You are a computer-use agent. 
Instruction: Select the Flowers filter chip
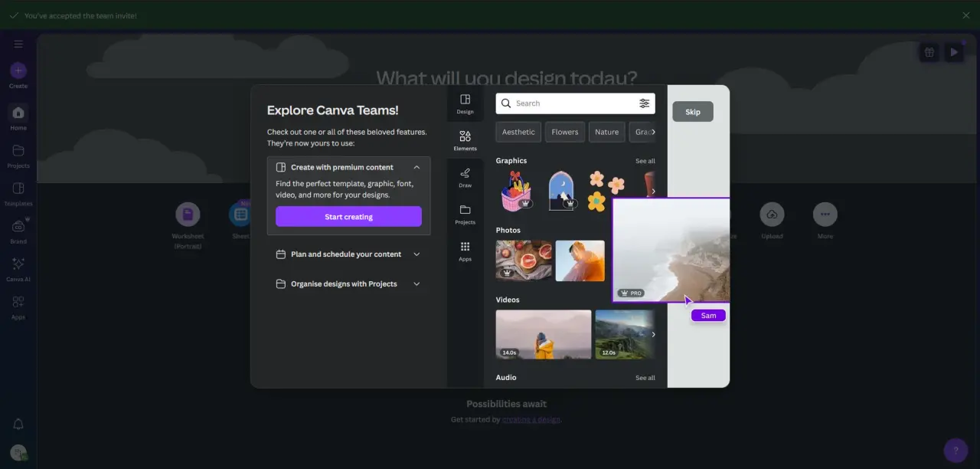[x=565, y=132]
